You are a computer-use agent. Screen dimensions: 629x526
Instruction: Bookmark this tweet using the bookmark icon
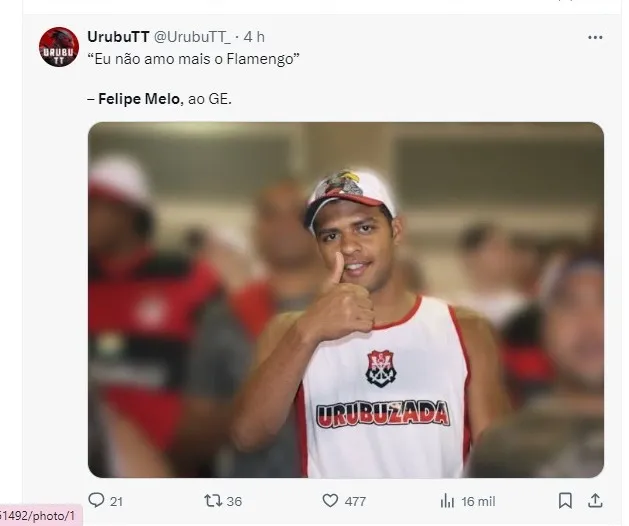pyautogui.click(x=565, y=501)
